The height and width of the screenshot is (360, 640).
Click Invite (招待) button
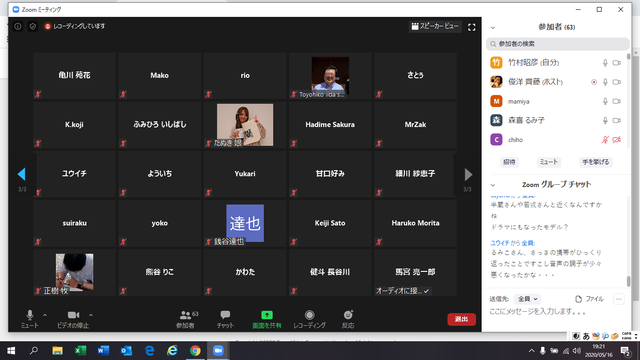[509, 162]
